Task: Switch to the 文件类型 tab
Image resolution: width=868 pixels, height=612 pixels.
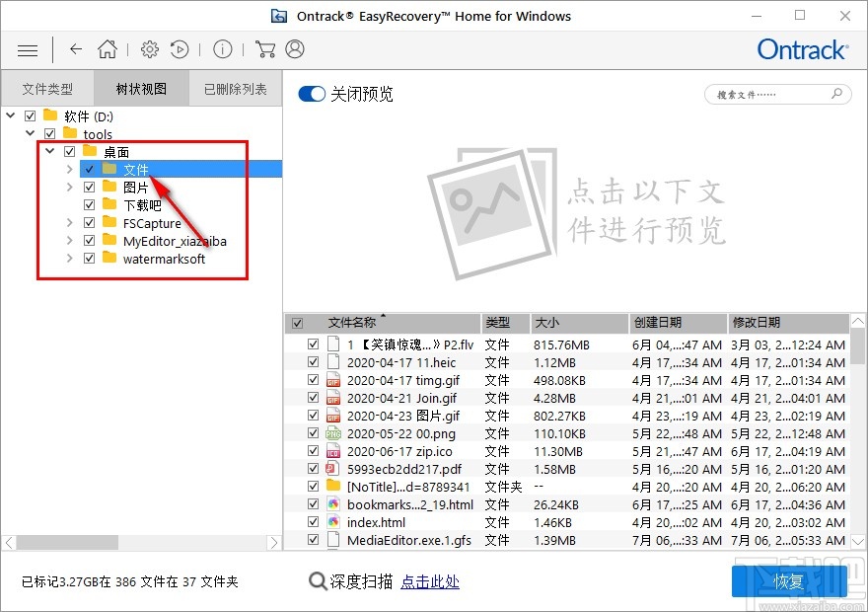Action: pos(47,88)
